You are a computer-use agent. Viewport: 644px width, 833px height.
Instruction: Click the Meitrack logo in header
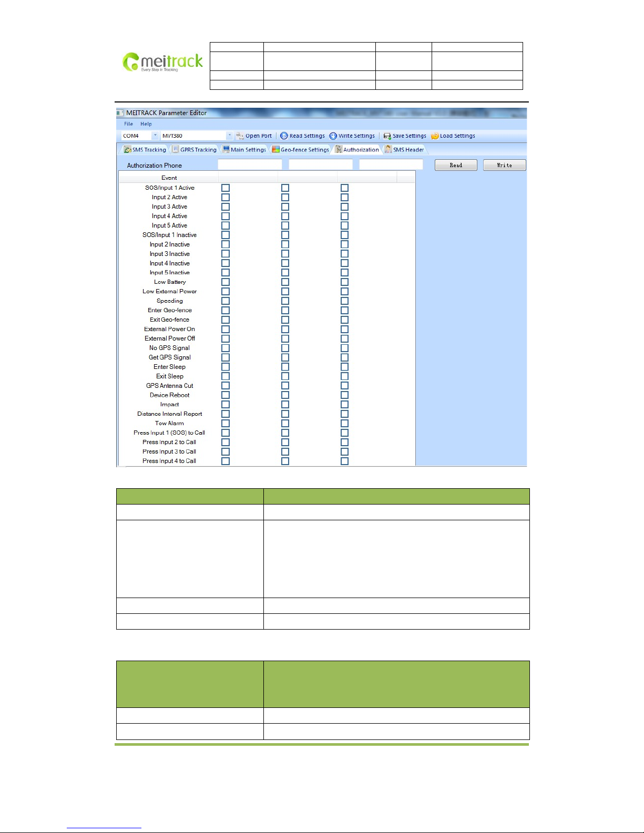click(162, 62)
